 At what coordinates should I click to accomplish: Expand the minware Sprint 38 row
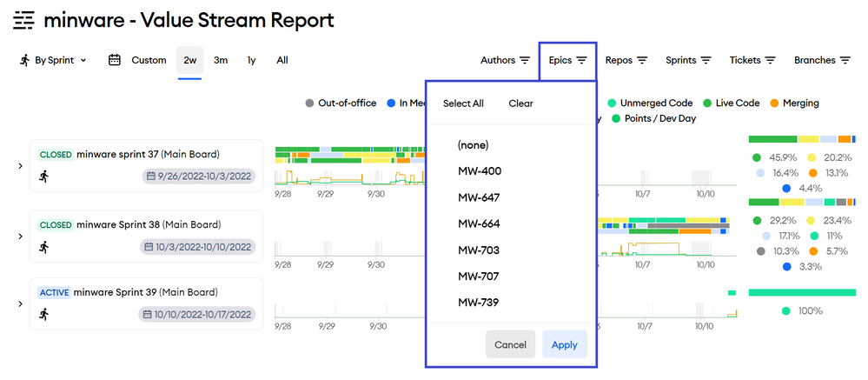[21, 237]
